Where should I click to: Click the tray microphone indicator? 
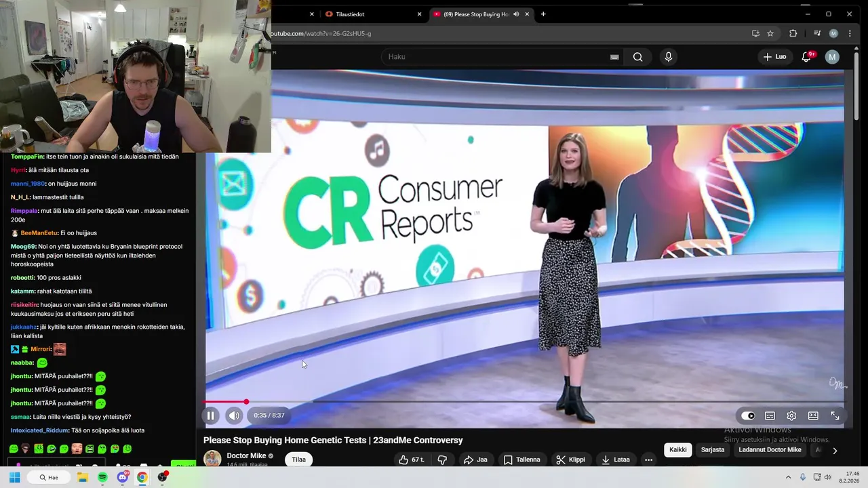[803, 477]
